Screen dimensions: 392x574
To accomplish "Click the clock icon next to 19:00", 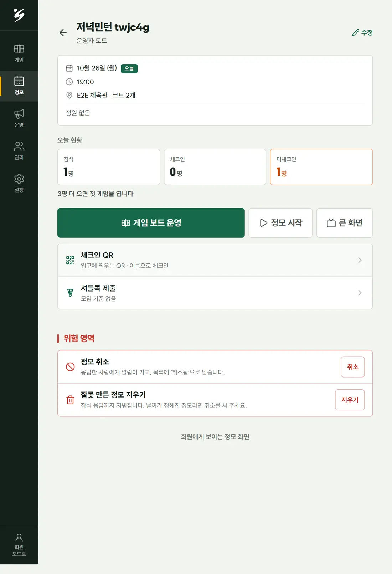I will point(69,82).
